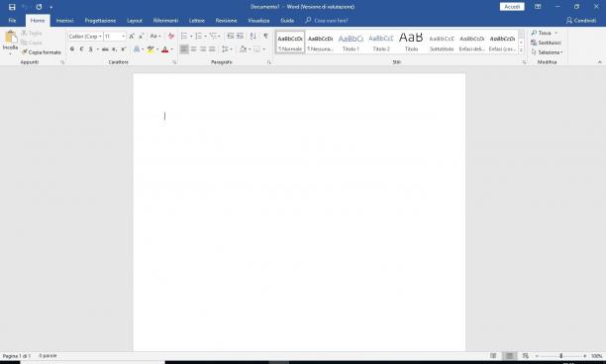Toggle show paragraph marks pilcrow
The width and height of the screenshot is (606, 364).
(266, 37)
